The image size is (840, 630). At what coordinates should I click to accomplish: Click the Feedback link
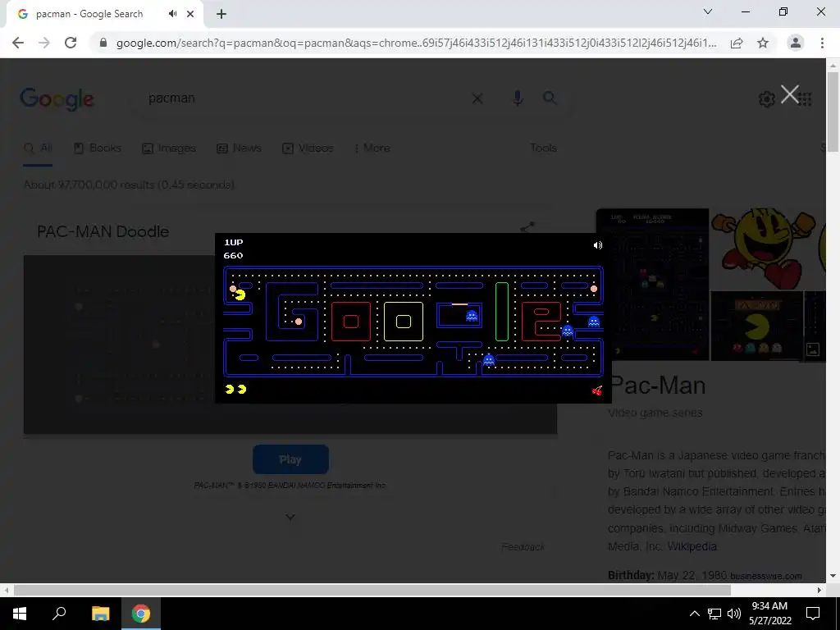coord(523,547)
